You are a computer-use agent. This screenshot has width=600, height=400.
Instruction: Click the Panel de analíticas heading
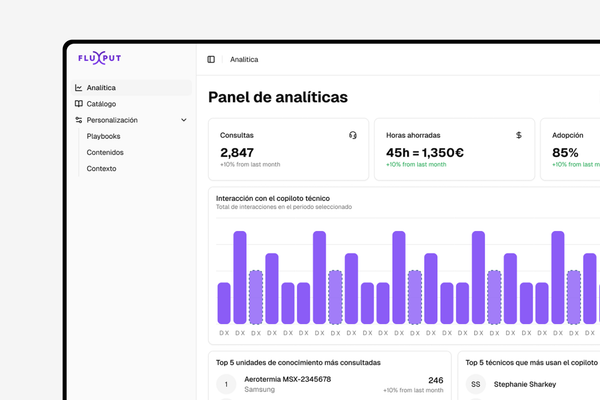[x=278, y=97]
